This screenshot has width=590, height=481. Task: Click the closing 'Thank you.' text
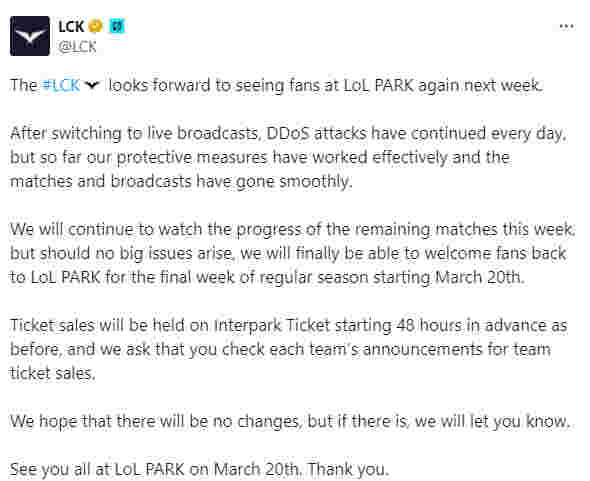pos(347,469)
